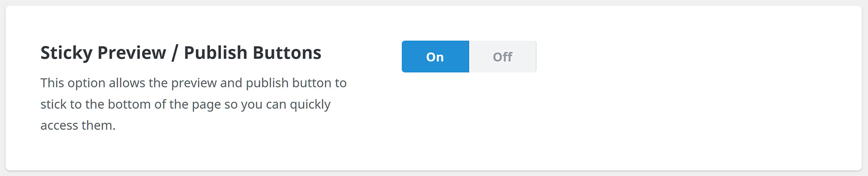Choose On in the toggle switch

pyautogui.click(x=435, y=57)
